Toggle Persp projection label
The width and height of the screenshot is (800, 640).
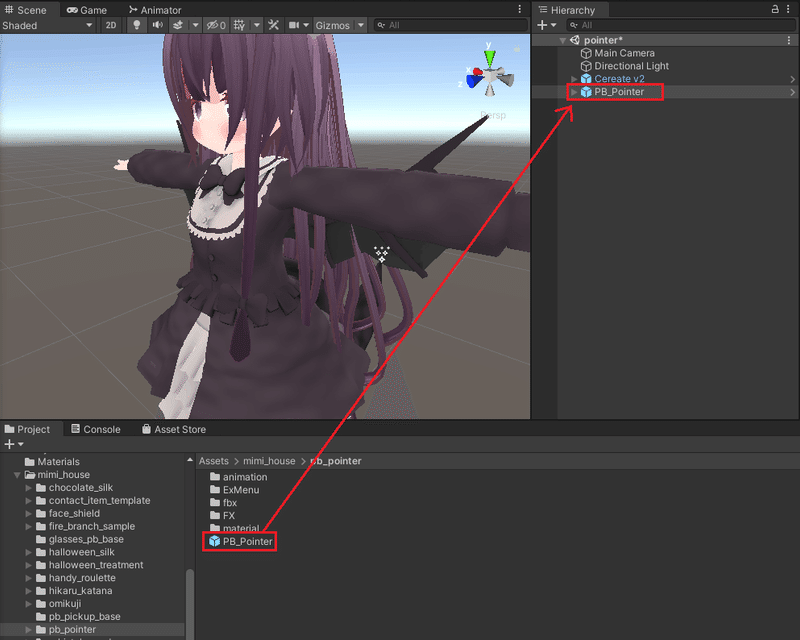pos(492,115)
